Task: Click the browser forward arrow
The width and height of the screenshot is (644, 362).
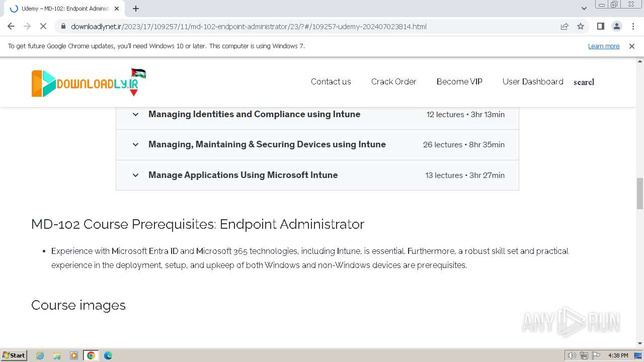Action: (x=27, y=26)
